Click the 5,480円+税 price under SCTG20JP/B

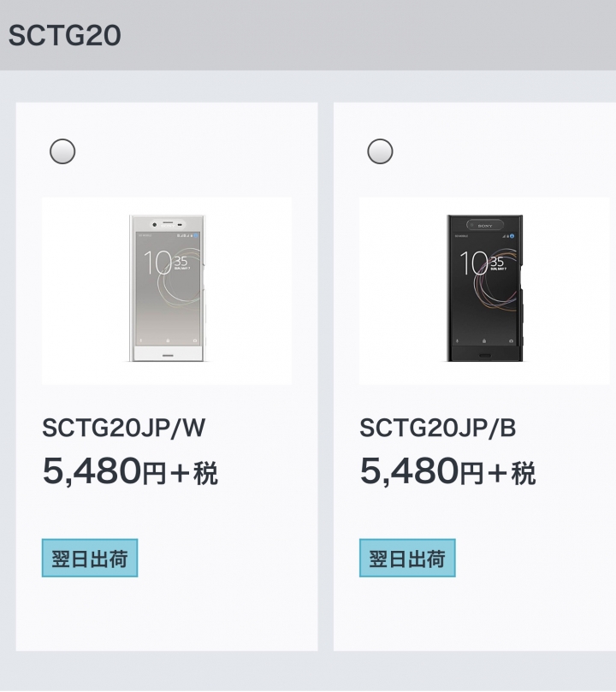[447, 472]
